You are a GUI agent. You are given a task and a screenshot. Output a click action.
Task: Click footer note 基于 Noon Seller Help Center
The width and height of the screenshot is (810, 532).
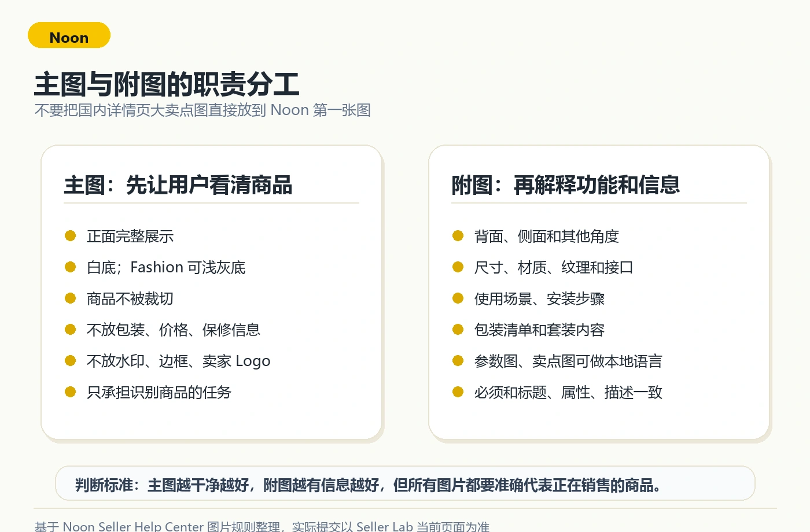262,526
